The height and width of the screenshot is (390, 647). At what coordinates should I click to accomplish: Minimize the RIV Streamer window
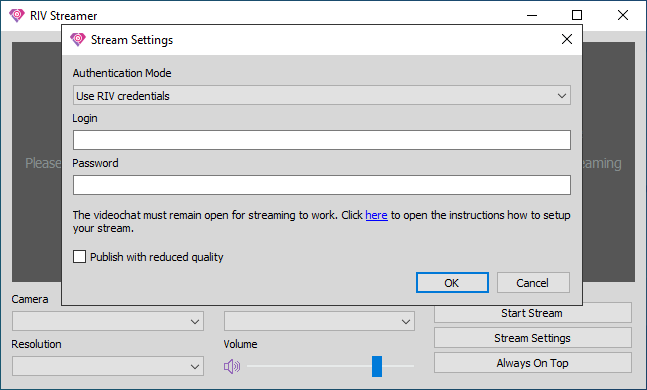(x=532, y=16)
